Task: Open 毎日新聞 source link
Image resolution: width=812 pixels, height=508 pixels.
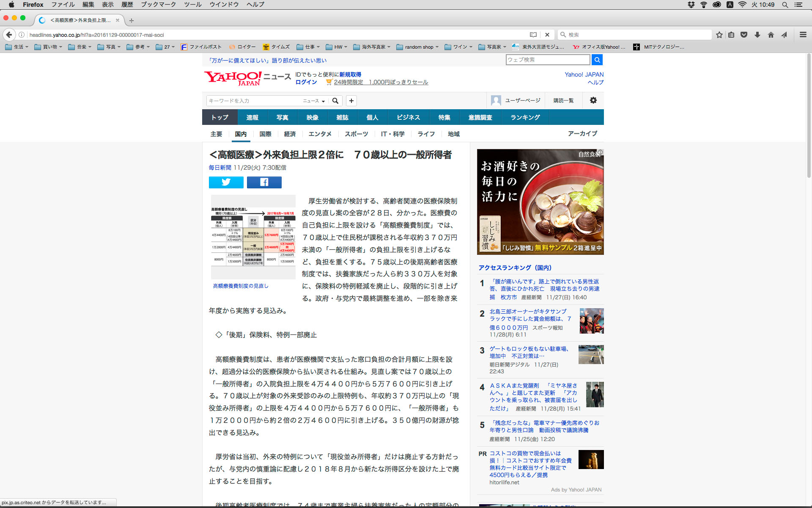Action: pyautogui.click(x=219, y=168)
